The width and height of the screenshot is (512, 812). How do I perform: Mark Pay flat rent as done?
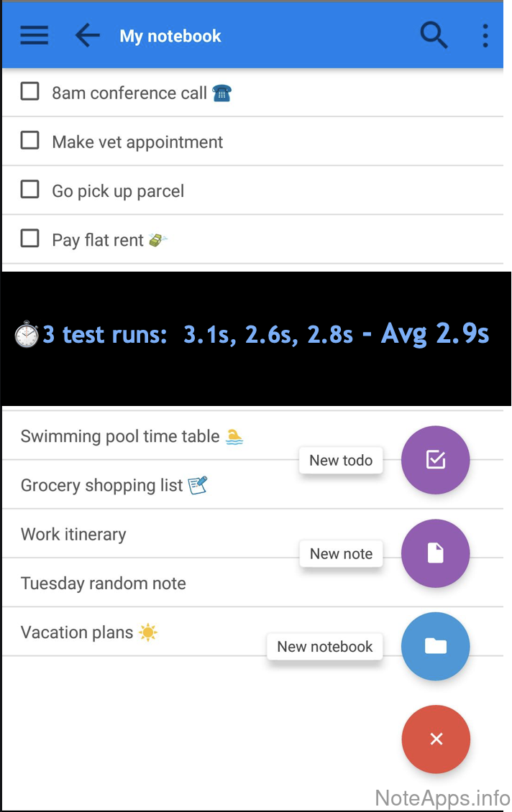pos(29,238)
